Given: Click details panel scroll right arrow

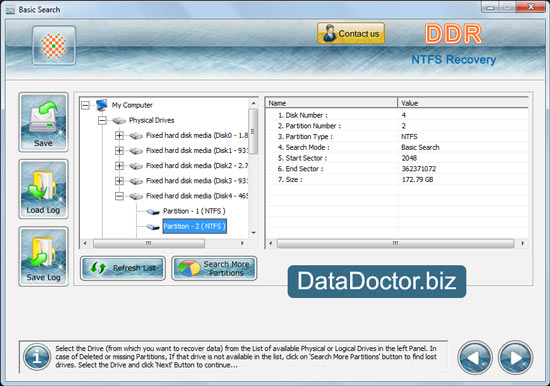Looking at the screenshot, I should 523,243.
